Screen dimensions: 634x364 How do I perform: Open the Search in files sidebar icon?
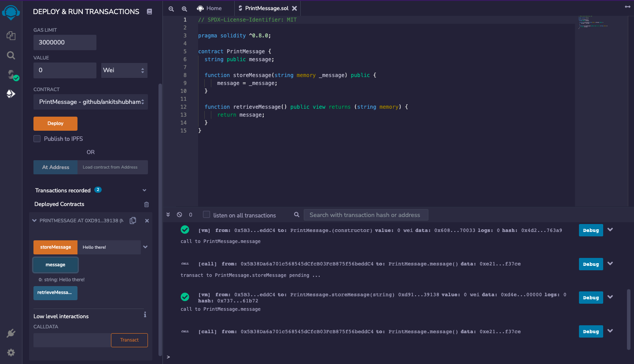tap(11, 55)
